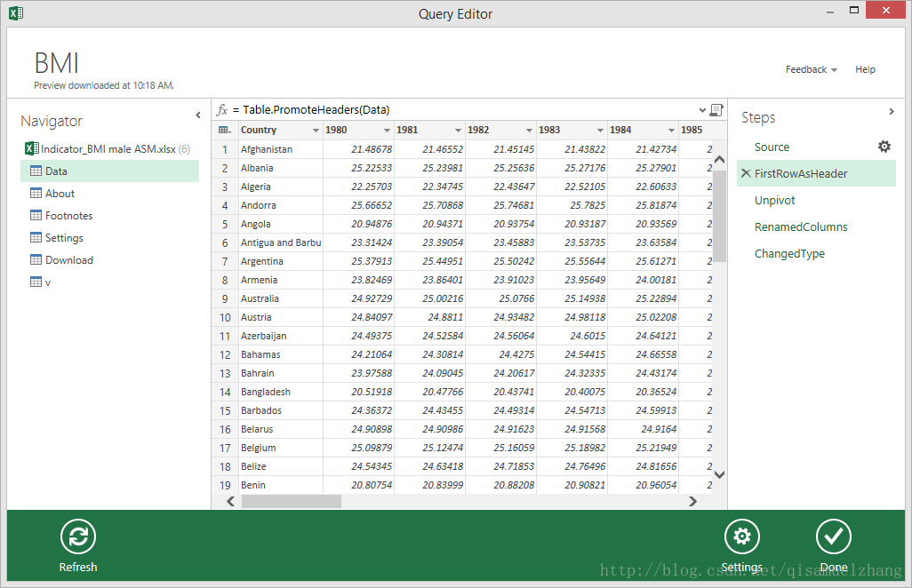
Task: Expand the formula bar chevron
Action: coord(702,110)
